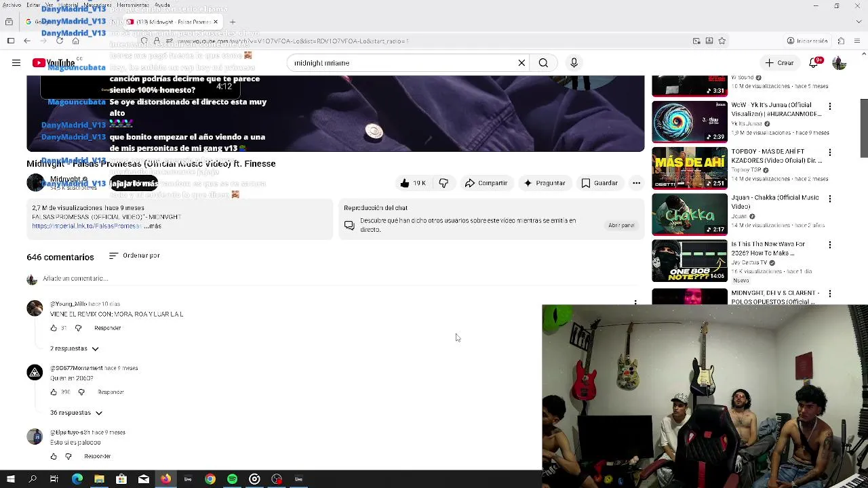The image size is (868, 488).
Task: Open options menu on Young_Millo comment
Action: point(635,302)
